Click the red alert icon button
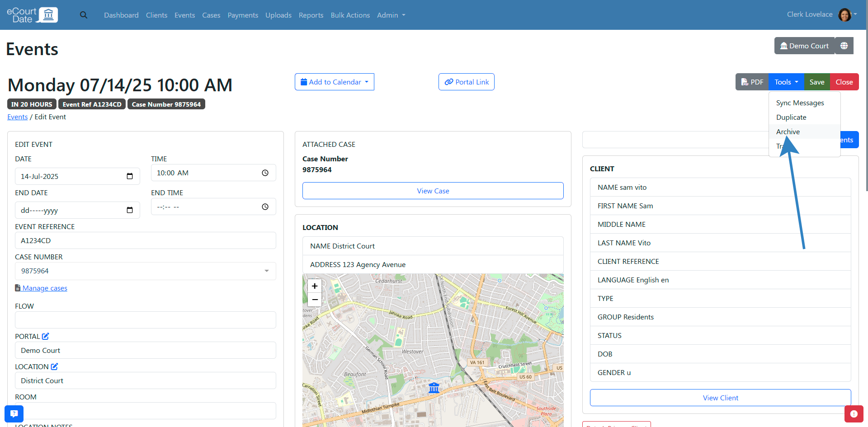Image resolution: width=868 pixels, height=427 pixels. pyautogui.click(x=854, y=414)
